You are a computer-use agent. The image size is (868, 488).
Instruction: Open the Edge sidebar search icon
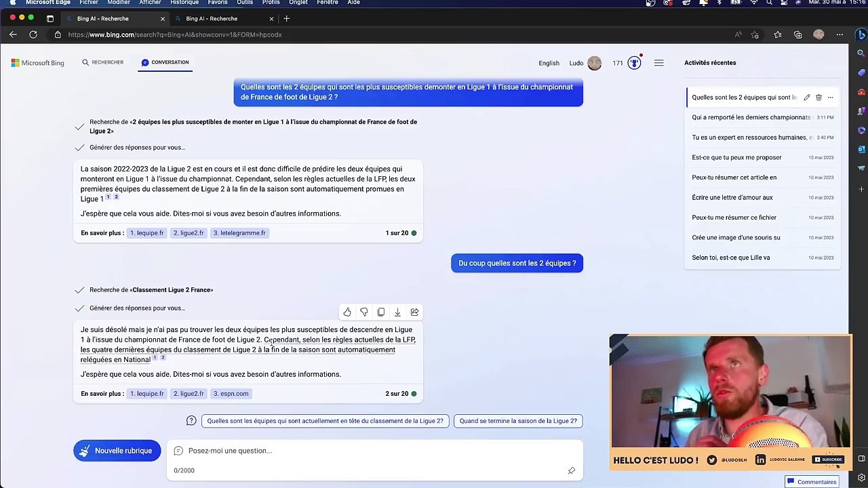(861, 53)
